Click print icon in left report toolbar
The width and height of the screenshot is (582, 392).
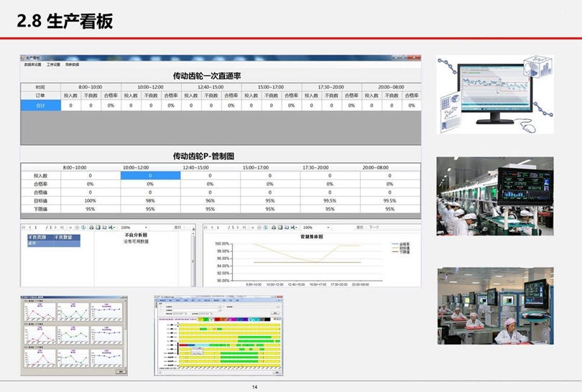click(91, 228)
